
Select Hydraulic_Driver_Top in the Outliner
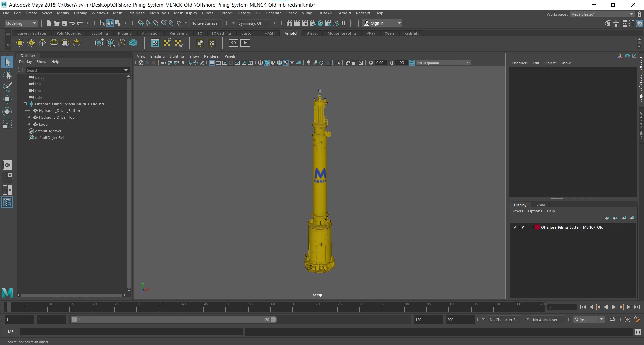pyautogui.click(x=57, y=117)
